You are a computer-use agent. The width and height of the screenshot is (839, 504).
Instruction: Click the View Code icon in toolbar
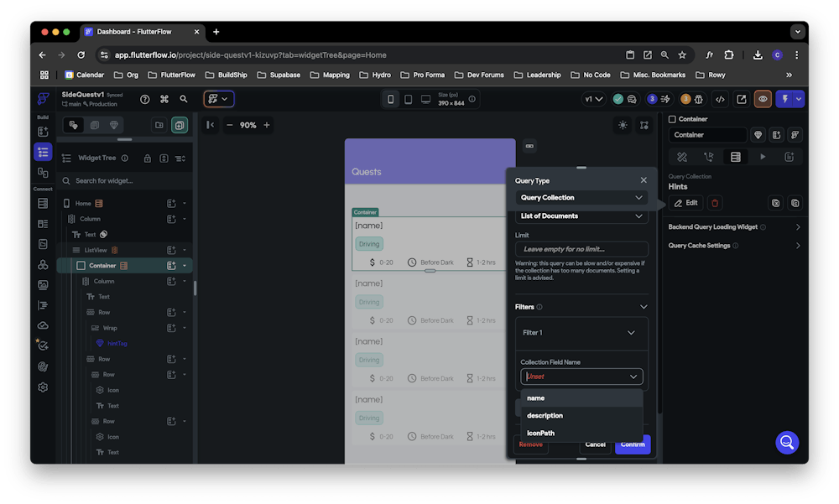pos(720,99)
